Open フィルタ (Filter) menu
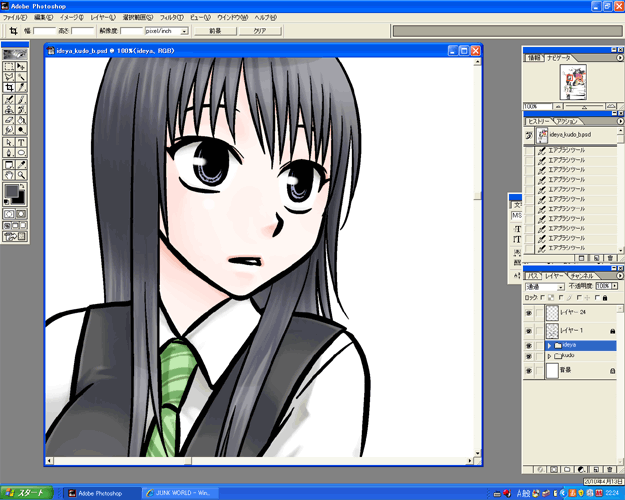 171,18
